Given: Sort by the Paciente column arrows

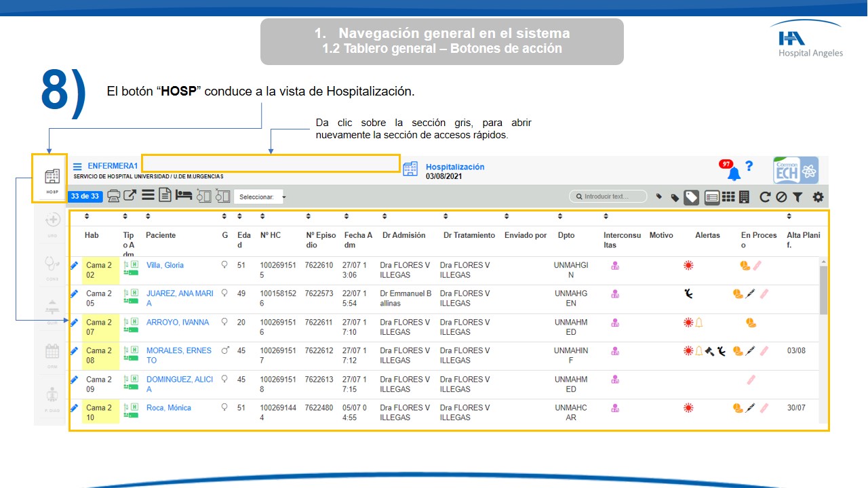Looking at the screenshot, I should [149, 217].
